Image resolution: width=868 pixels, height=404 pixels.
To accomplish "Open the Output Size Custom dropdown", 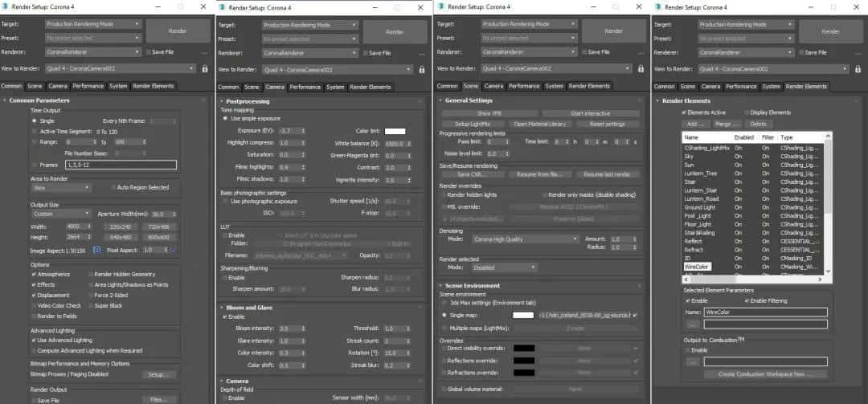I will coord(61,214).
